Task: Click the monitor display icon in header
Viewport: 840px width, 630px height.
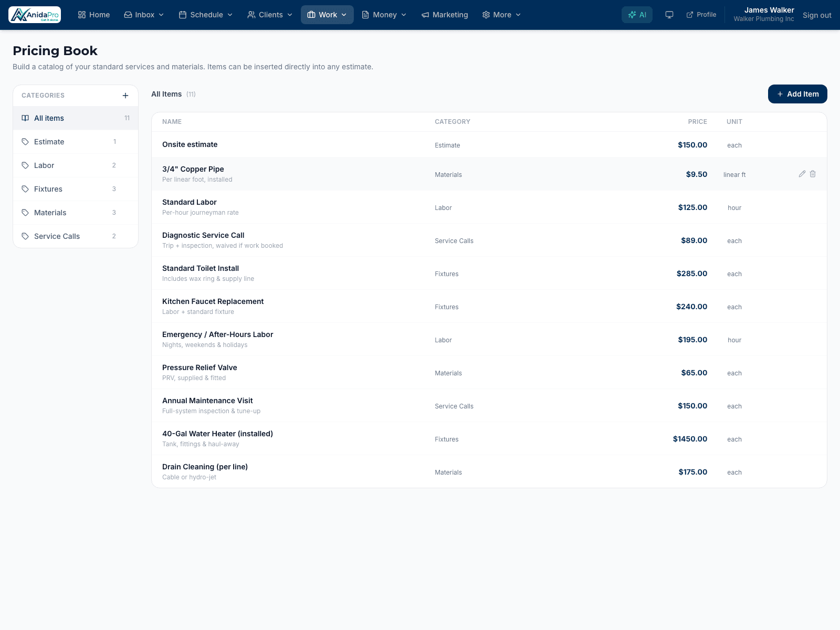Action: 669,15
